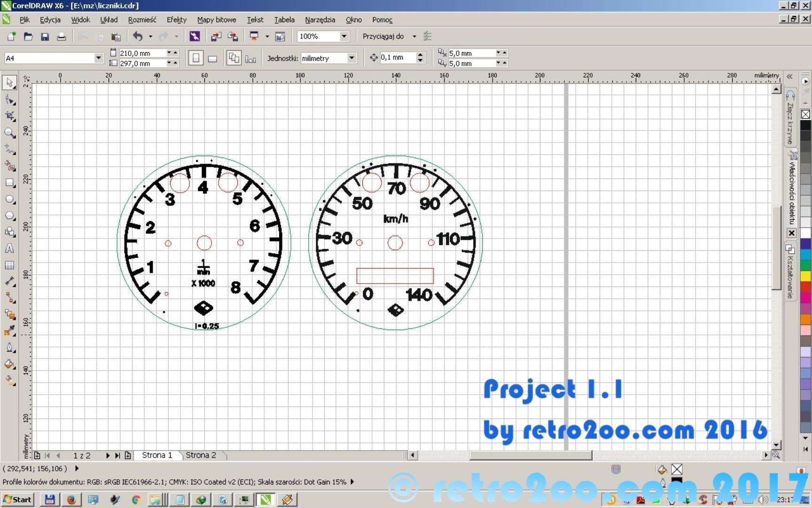
Task: Open the zoom level 100% dropdown
Action: point(344,36)
